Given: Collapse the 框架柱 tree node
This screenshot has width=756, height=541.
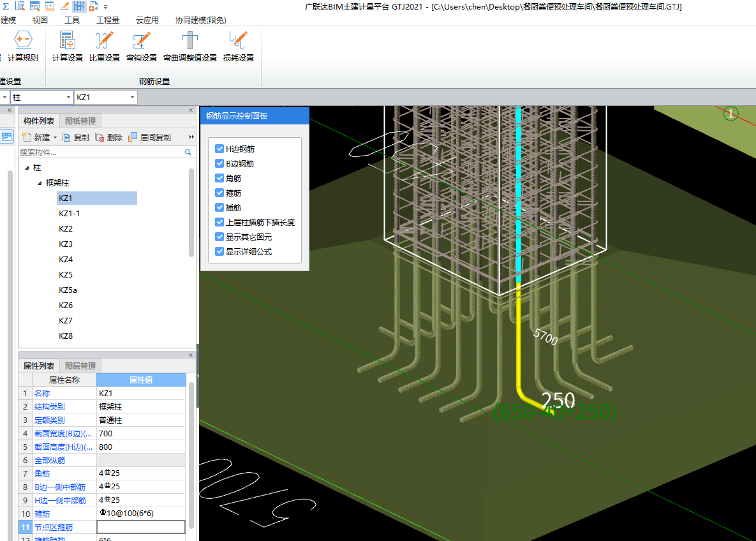Looking at the screenshot, I should (x=40, y=183).
